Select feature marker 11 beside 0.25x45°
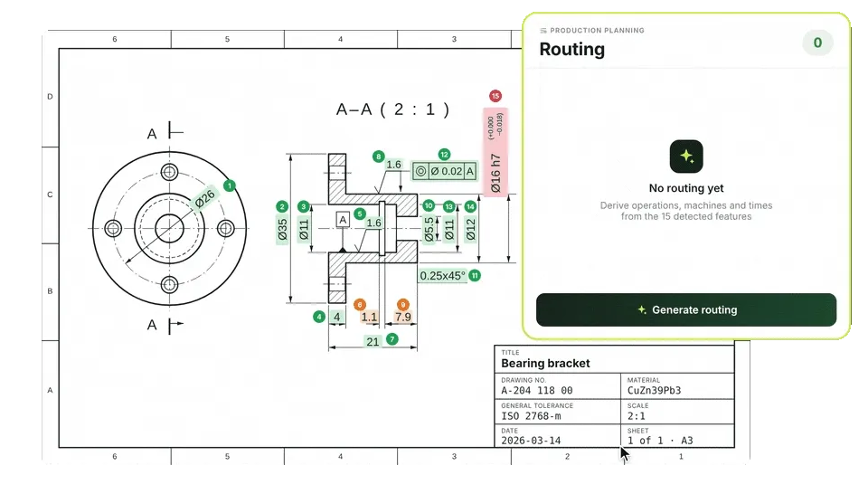Viewport: 868px width, 494px height. (475, 275)
